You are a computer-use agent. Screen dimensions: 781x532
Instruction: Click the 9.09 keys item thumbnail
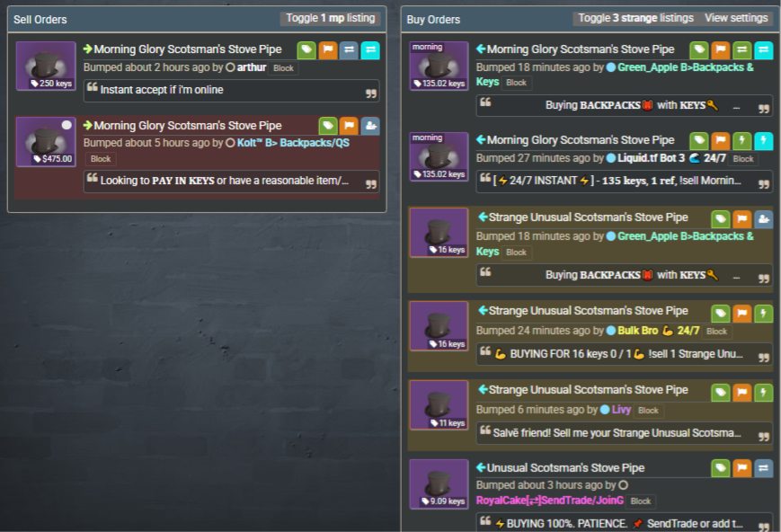coord(439,484)
